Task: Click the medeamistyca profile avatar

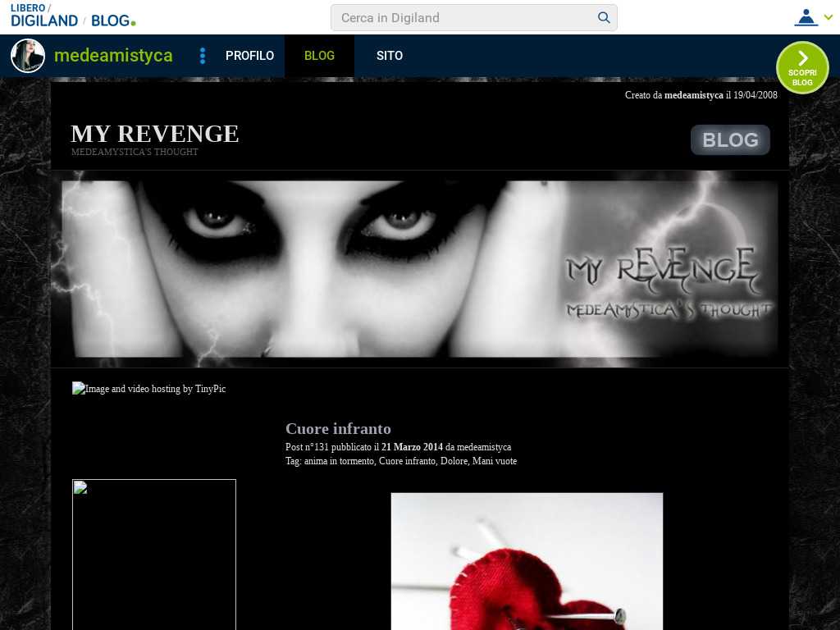Action: pyautogui.click(x=28, y=56)
